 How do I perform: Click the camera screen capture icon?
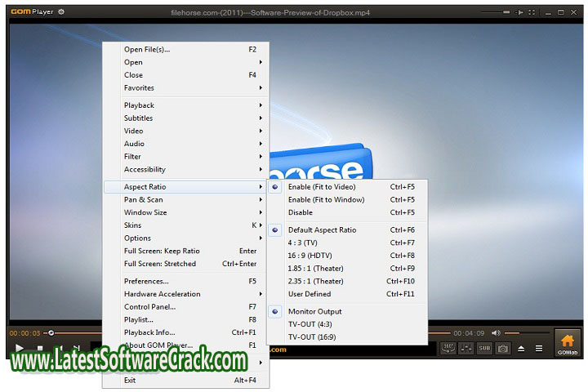(503, 348)
